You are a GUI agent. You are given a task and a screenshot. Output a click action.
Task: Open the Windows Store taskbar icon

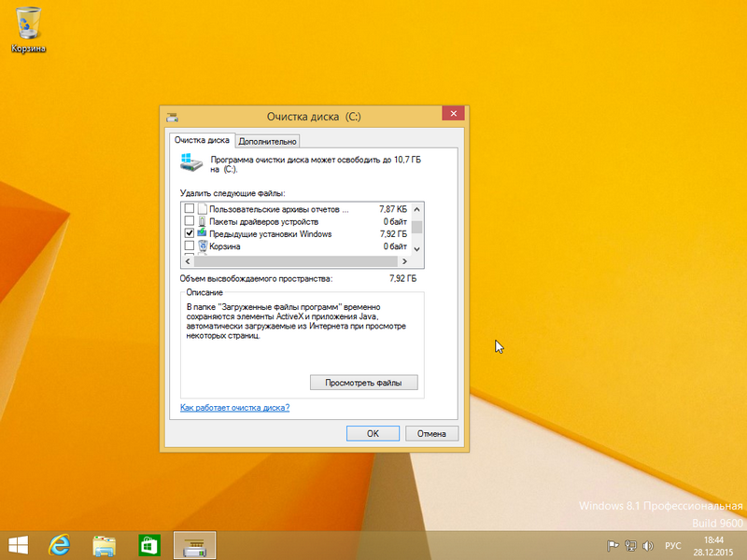click(147, 545)
